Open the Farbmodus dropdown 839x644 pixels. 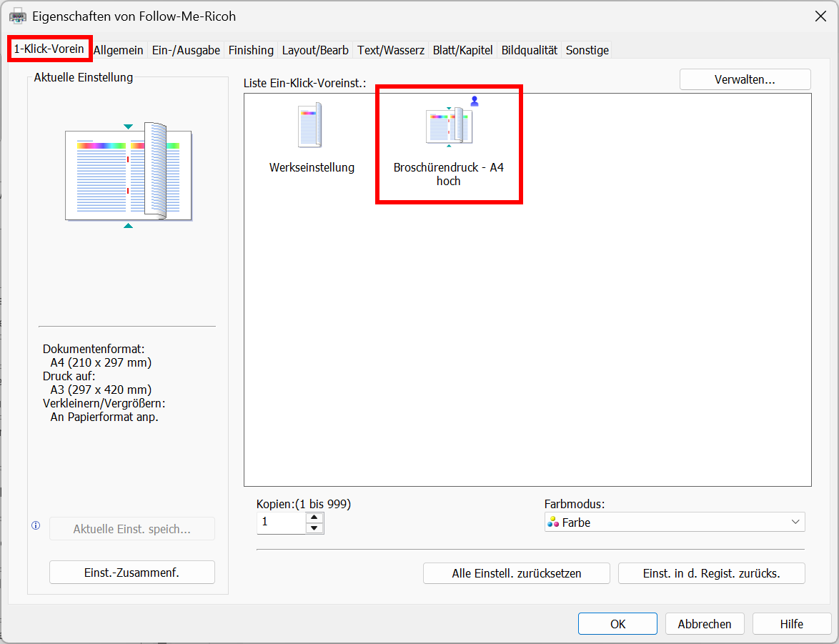click(x=674, y=522)
